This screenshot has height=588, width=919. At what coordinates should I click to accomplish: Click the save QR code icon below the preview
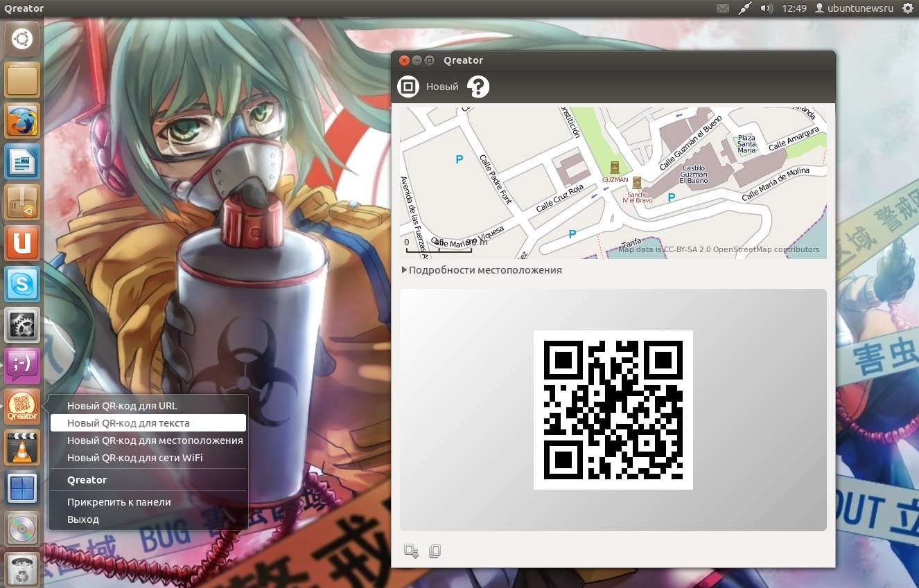tap(412, 551)
